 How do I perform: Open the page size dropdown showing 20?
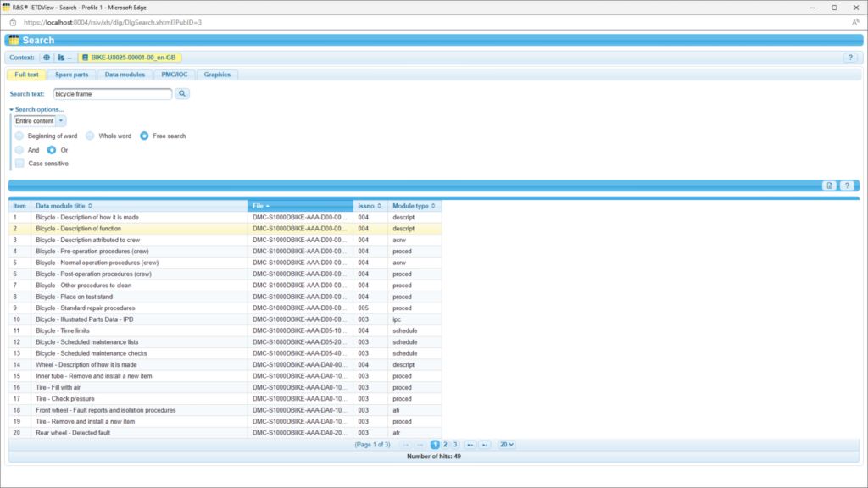click(505, 444)
